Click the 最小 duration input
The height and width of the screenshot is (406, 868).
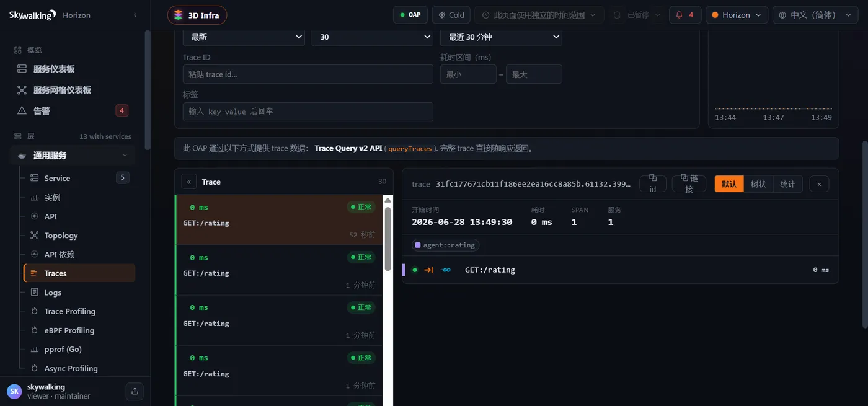point(468,74)
